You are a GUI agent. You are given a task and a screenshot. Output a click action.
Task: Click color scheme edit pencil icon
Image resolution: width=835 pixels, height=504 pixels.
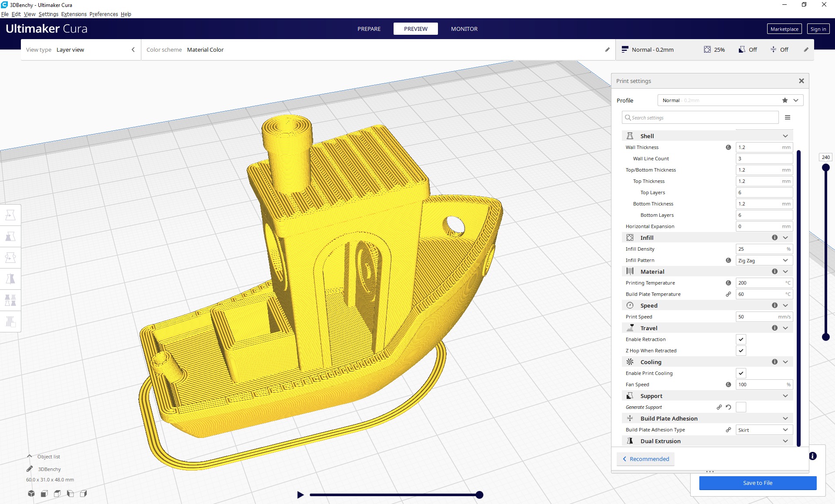pyautogui.click(x=607, y=50)
